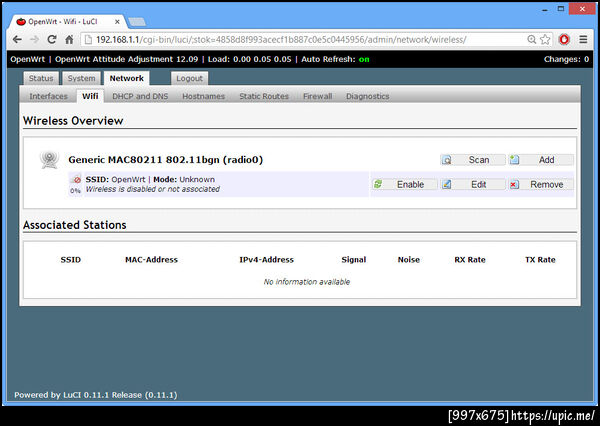This screenshot has height=426, width=600.
Task: Click the browser forward arrow
Action: click(34, 39)
